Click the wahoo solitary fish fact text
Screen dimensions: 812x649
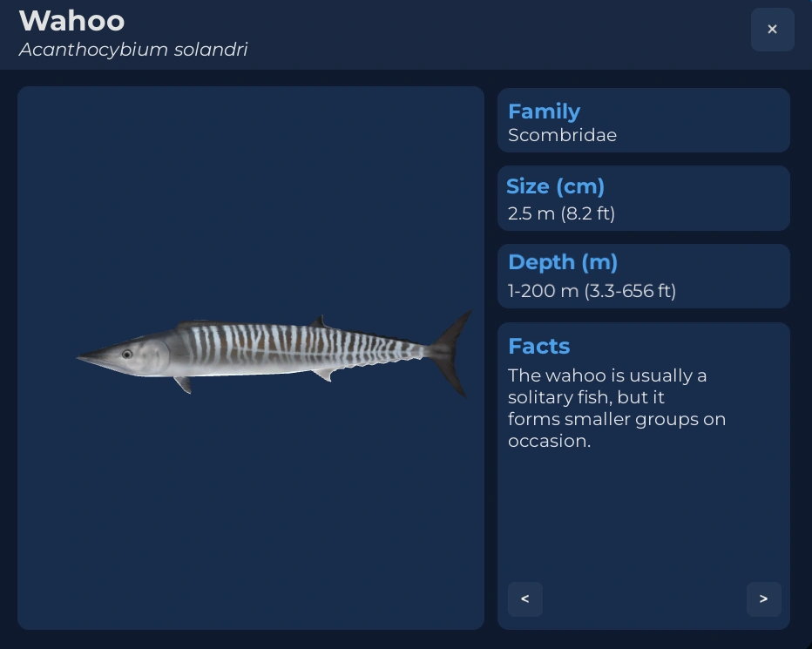(x=617, y=409)
